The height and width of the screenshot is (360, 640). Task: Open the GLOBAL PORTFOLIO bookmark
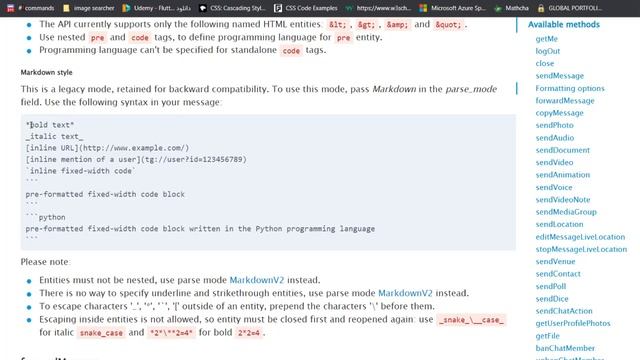(569, 8)
